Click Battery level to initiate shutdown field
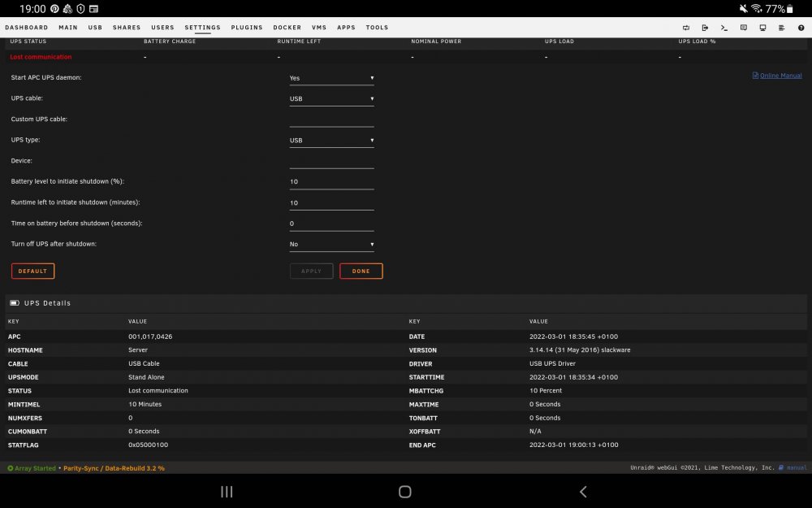This screenshot has width=812, height=508. (331, 182)
